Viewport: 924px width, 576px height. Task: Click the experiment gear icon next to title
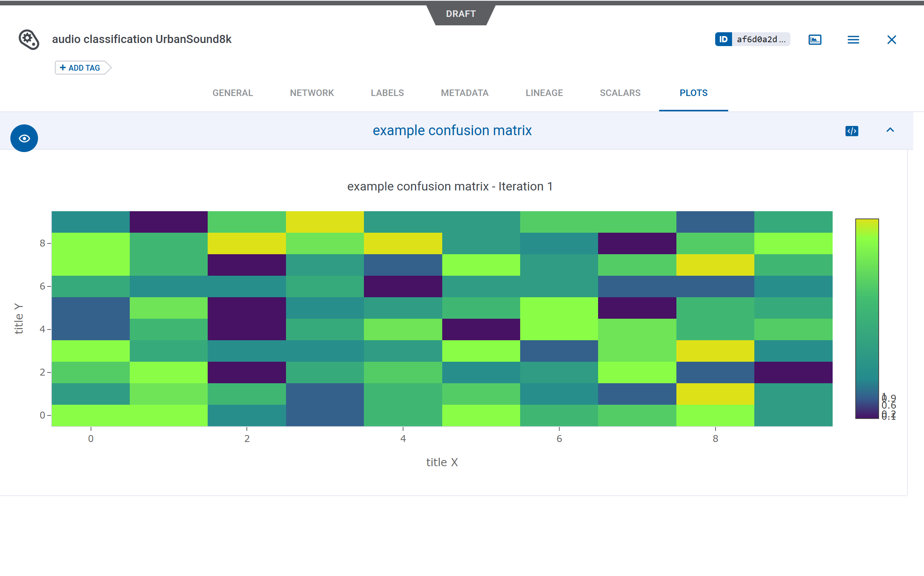tap(29, 40)
